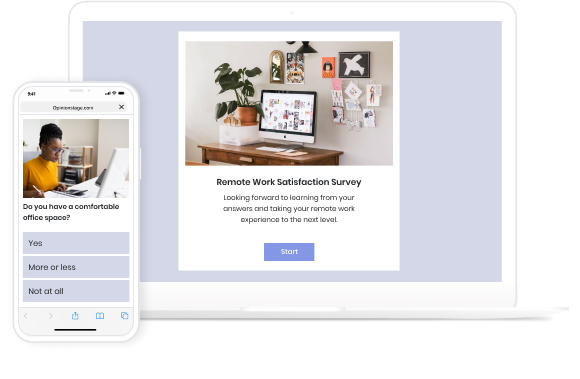Screen dimensions: 580x379
Task: Tap the phone home indicator bar
Action: click(x=75, y=330)
